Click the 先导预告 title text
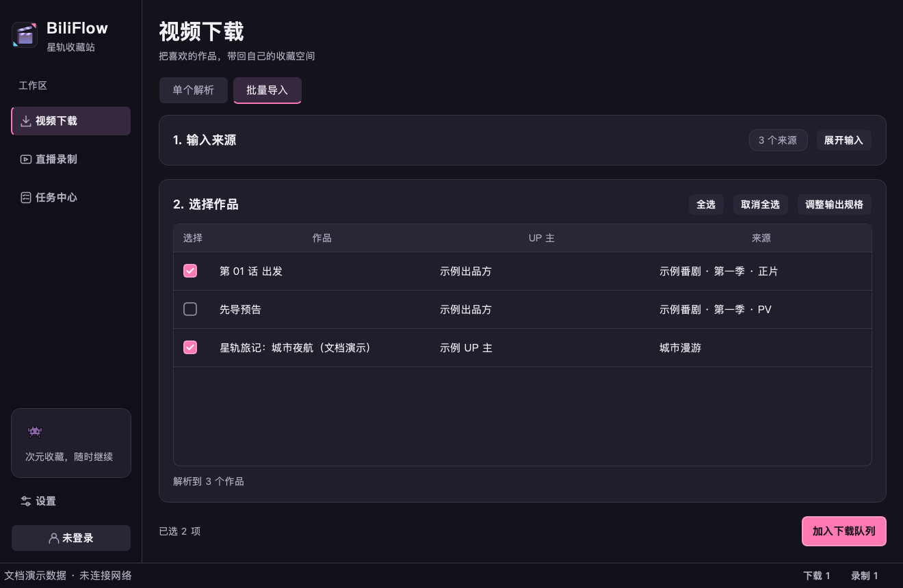This screenshot has width=903, height=588. pyautogui.click(x=240, y=310)
